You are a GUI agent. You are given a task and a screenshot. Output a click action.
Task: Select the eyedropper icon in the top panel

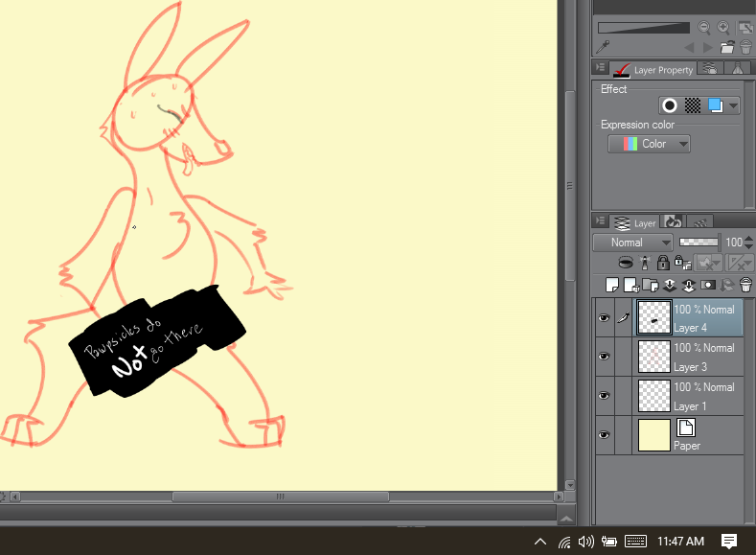[x=604, y=47]
